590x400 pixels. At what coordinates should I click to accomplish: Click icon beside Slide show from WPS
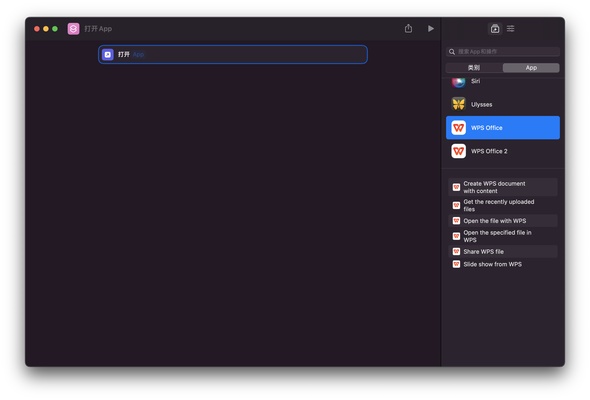click(x=456, y=264)
